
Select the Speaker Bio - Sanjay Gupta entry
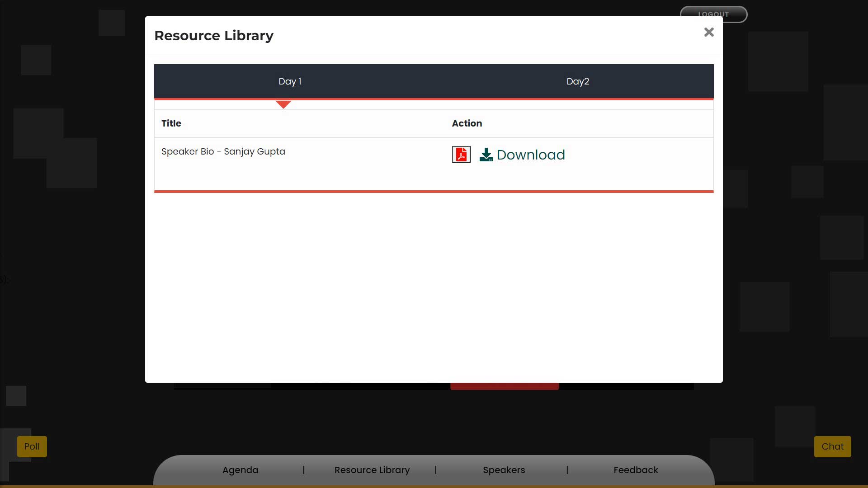[x=223, y=151]
